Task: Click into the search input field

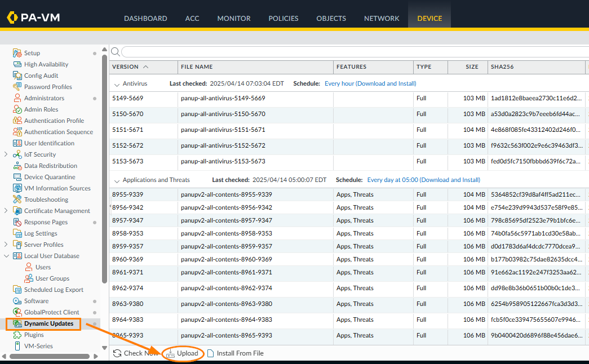Action: pos(349,52)
